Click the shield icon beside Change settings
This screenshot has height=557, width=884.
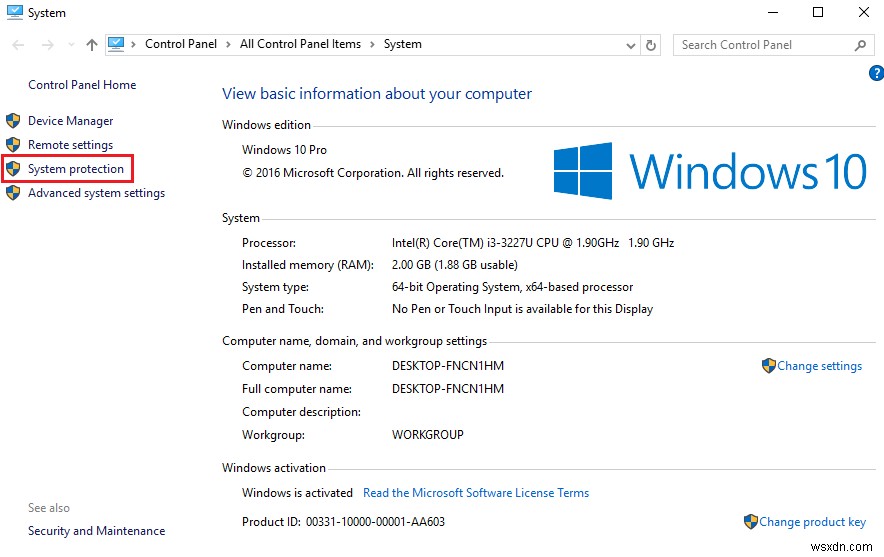pyautogui.click(x=768, y=365)
